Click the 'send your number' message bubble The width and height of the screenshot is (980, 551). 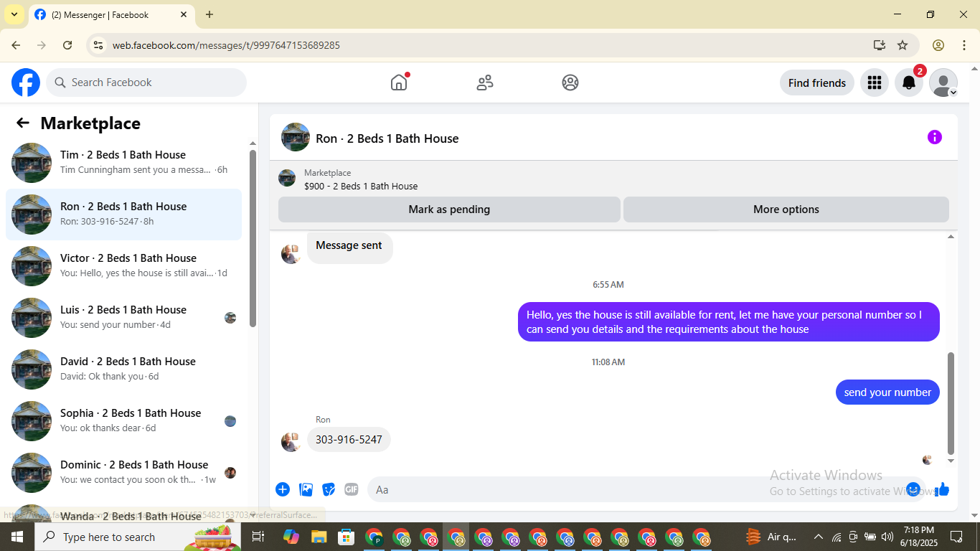pos(887,392)
